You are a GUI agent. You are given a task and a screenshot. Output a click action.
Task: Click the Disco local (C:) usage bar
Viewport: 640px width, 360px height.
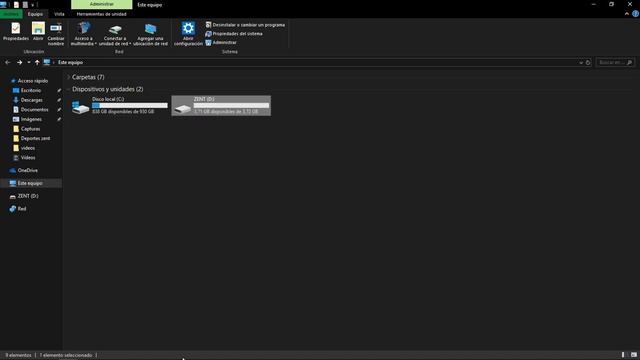[130, 105]
